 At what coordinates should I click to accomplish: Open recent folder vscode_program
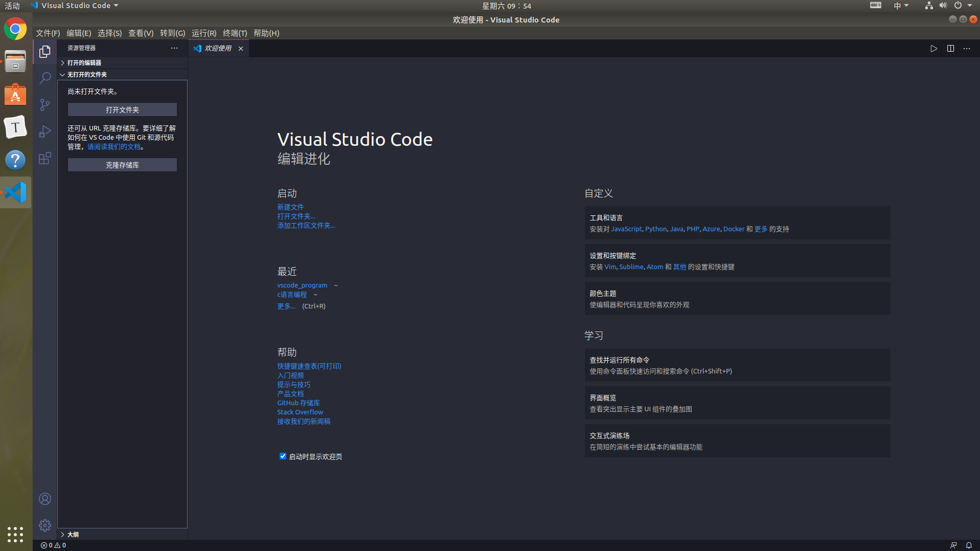302,285
